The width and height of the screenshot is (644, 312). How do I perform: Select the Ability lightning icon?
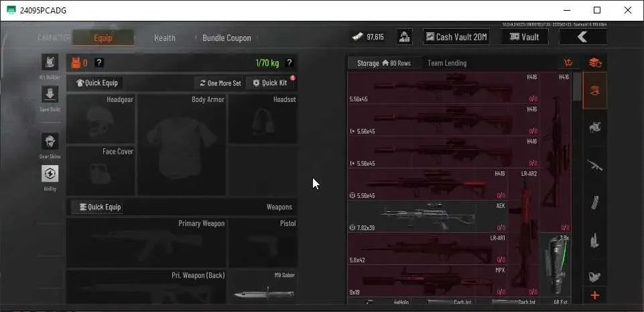click(x=50, y=174)
